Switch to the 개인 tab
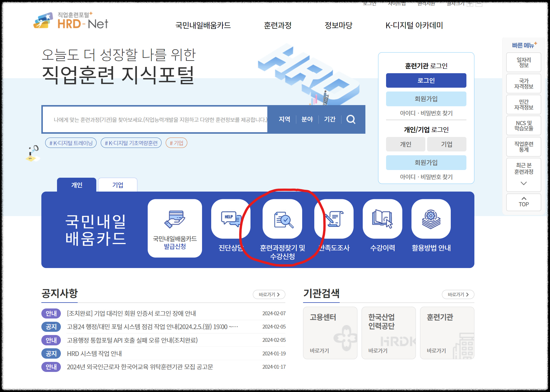This screenshot has height=392, width=550. click(x=77, y=185)
